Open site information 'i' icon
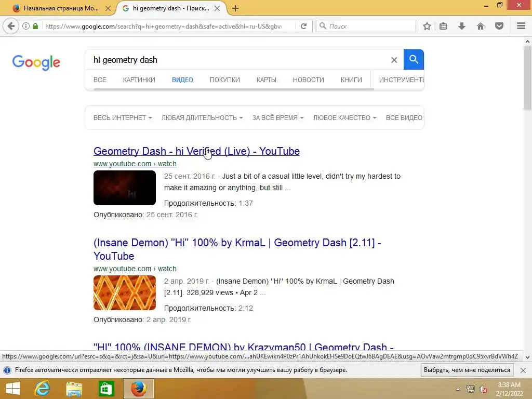 click(26, 26)
